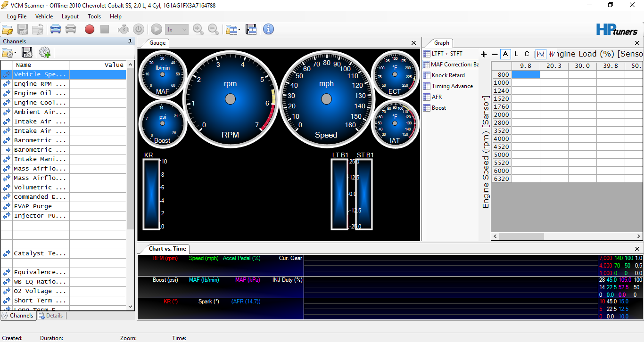Screen dimensions: 644x342
Task: Select the Gauge tab
Action: click(157, 43)
